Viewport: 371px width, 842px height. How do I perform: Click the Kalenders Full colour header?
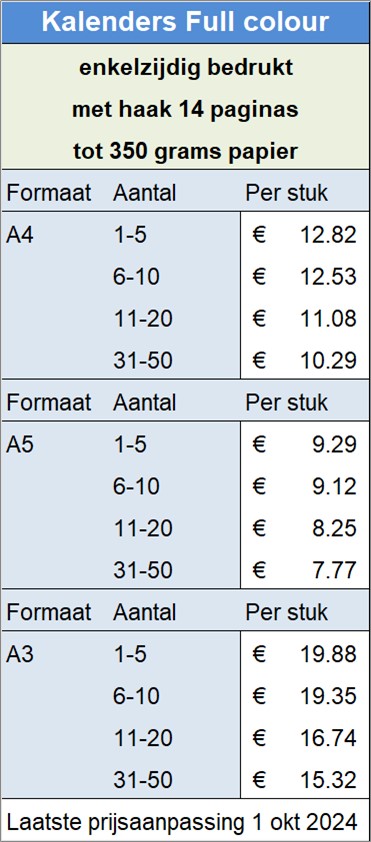(x=185, y=22)
